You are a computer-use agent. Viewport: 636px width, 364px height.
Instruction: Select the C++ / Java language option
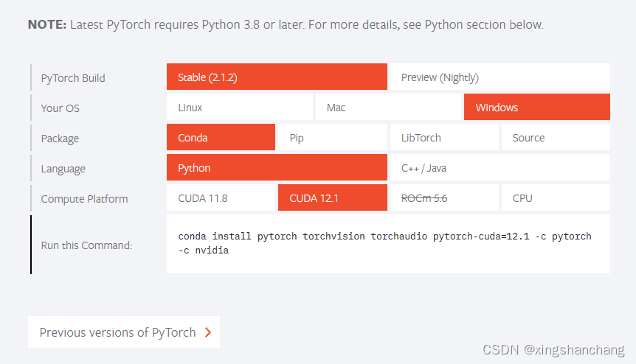[500, 168]
